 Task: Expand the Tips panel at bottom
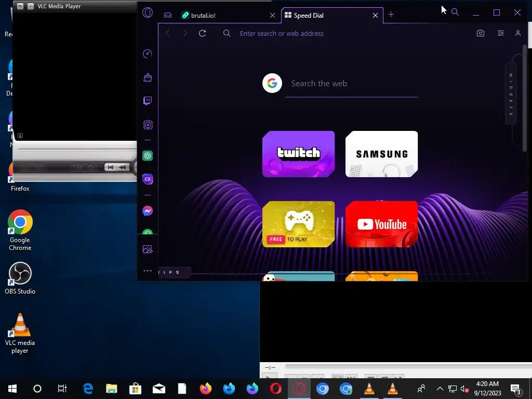click(x=174, y=272)
